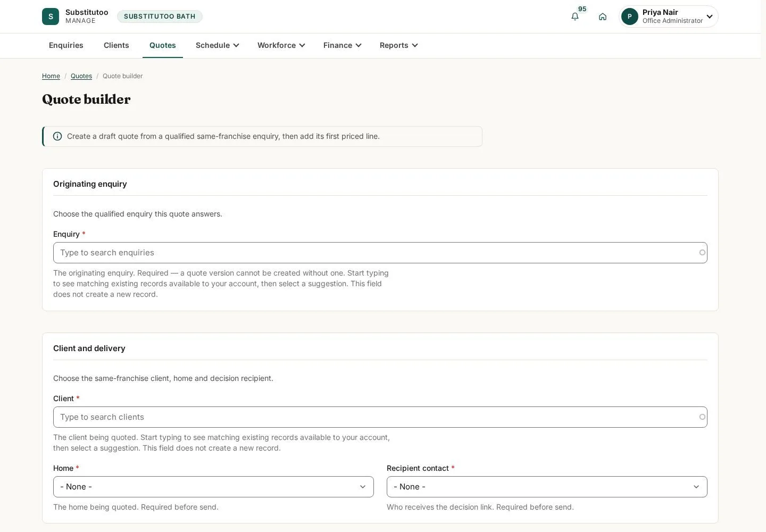The width and height of the screenshot is (766, 532).
Task: Focus the Enquiry search field
Action: 380,253
